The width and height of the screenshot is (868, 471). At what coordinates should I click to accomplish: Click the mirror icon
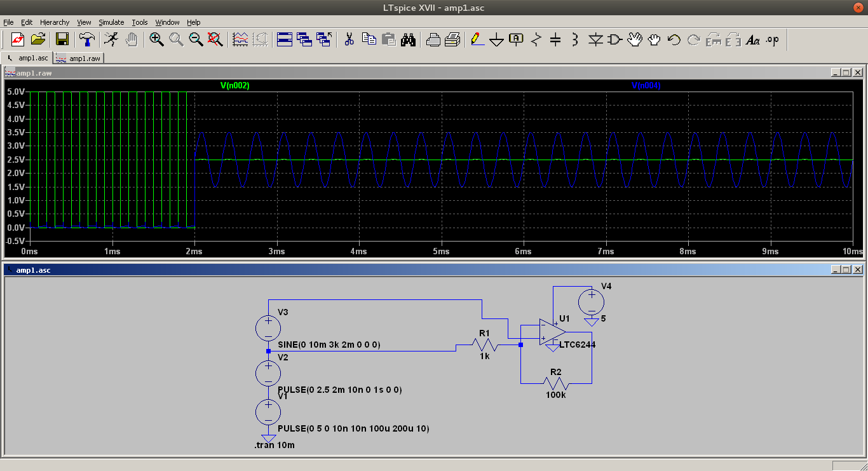coord(733,39)
